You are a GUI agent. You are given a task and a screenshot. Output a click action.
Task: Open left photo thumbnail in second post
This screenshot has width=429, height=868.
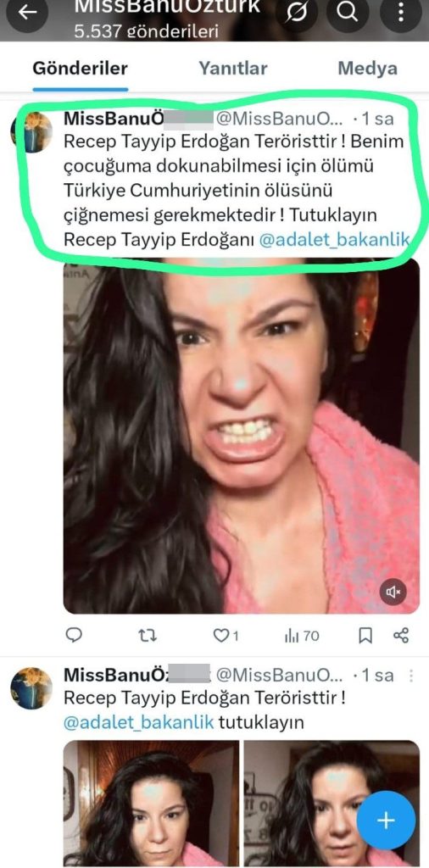point(151,804)
